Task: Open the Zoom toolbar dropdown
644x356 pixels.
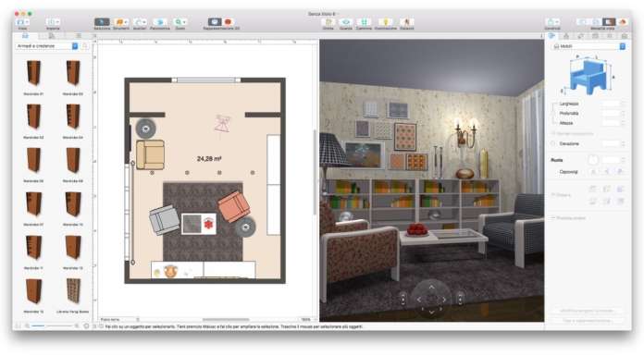Action: [x=180, y=22]
